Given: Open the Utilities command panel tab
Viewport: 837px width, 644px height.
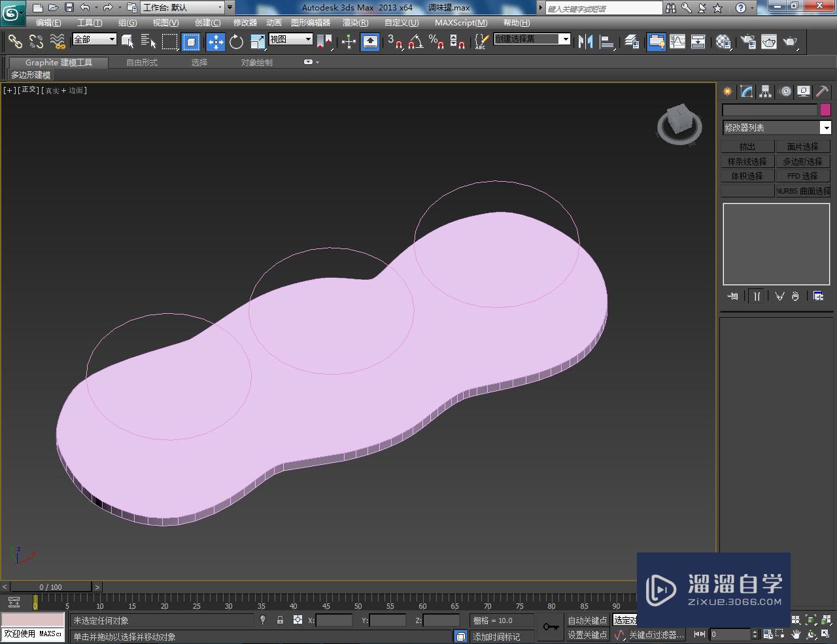Looking at the screenshot, I should (822, 92).
